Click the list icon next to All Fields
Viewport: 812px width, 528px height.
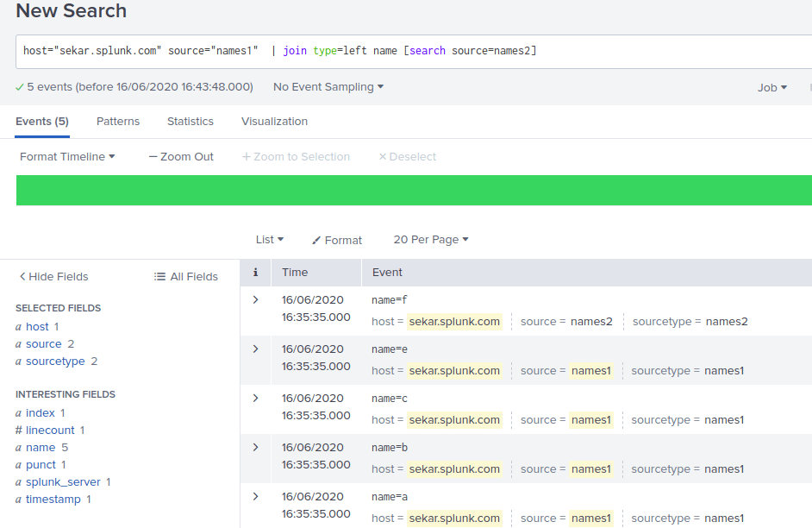159,276
